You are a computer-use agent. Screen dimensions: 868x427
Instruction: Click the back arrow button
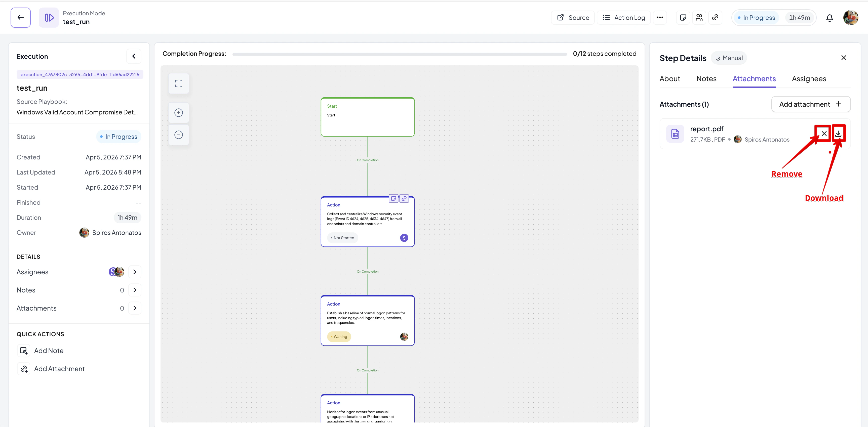20,18
